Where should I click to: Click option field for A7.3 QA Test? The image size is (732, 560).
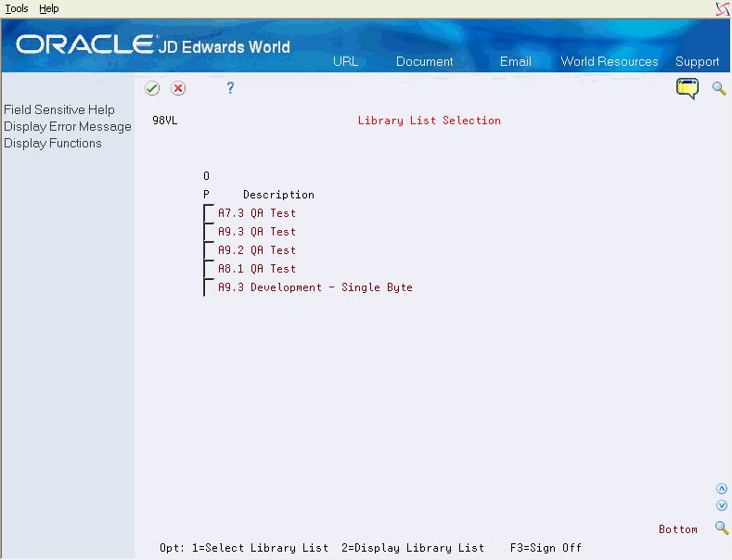[x=209, y=213]
